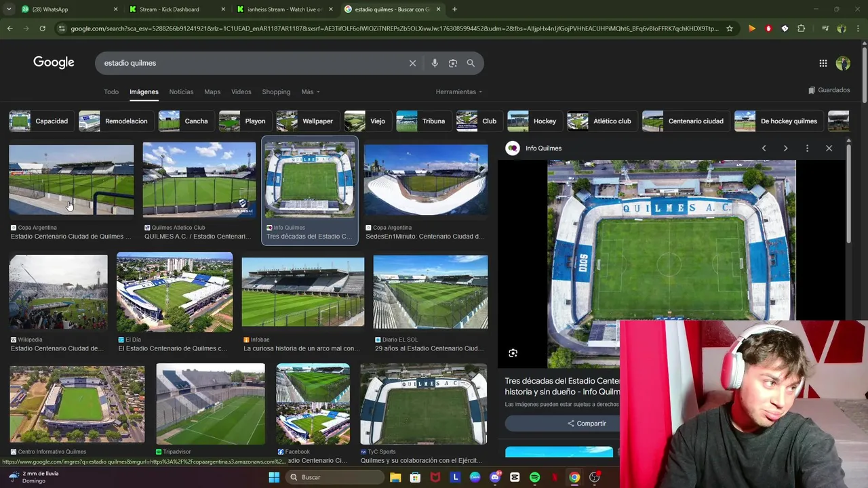Filter by the Playon chip
Image resolution: width=868 pixels, height=488 pixels.
tap(244, 121)
